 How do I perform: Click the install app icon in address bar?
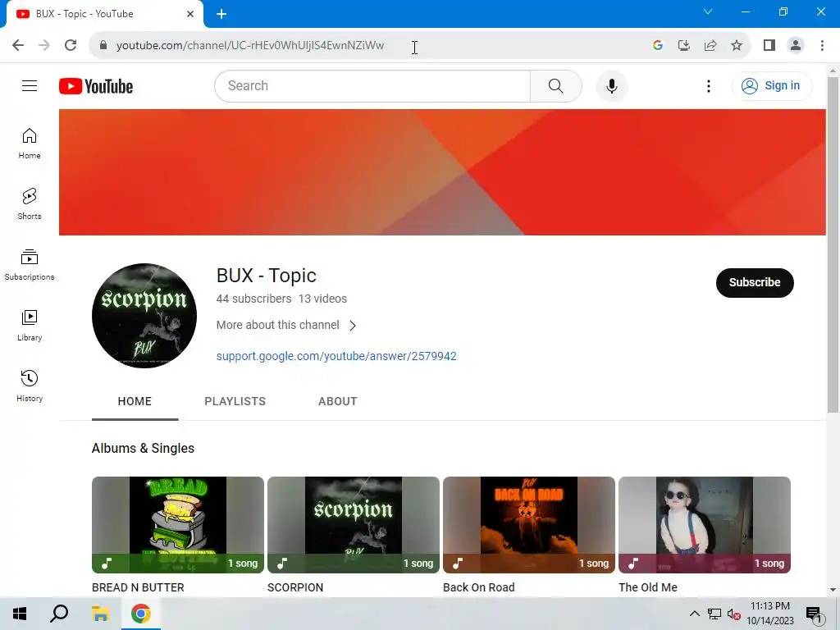(684, 45)
